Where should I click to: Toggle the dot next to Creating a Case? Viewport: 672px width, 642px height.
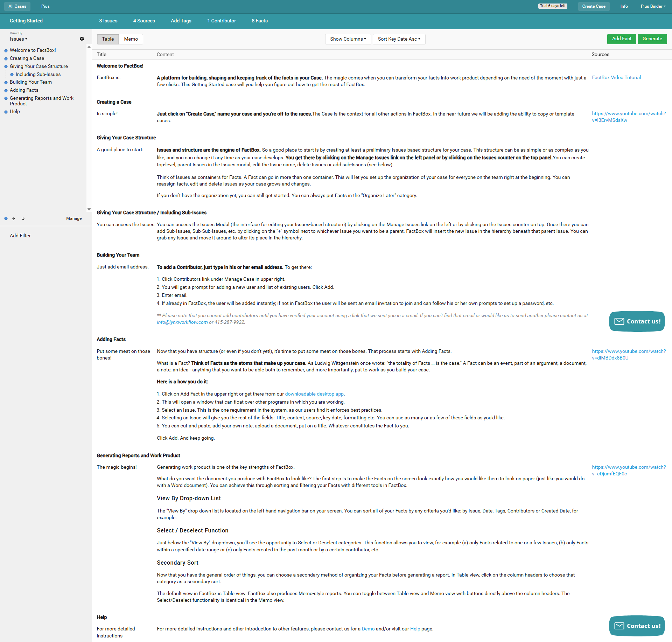6,59
